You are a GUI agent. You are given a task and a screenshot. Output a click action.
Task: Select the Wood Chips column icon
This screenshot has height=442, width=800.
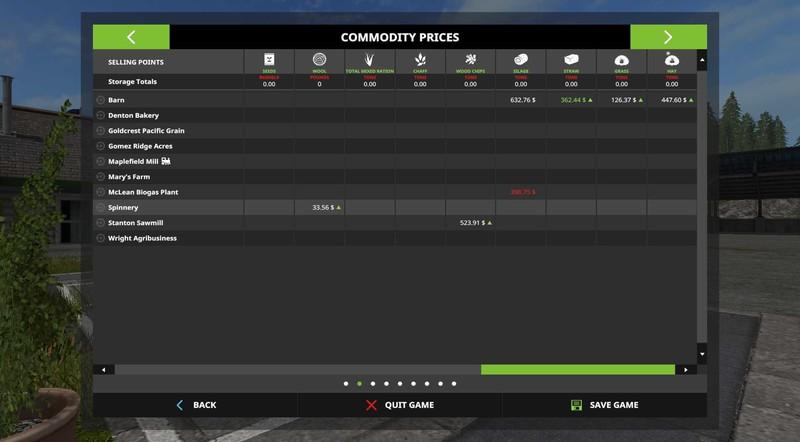470,60
